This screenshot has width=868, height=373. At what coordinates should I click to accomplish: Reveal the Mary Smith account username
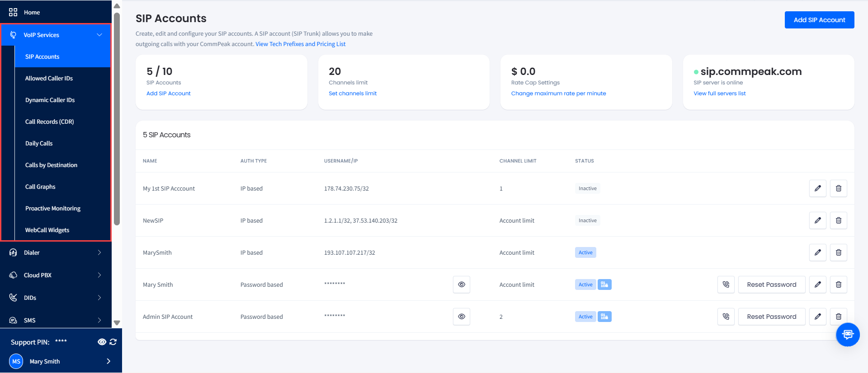tap(462, 284)
